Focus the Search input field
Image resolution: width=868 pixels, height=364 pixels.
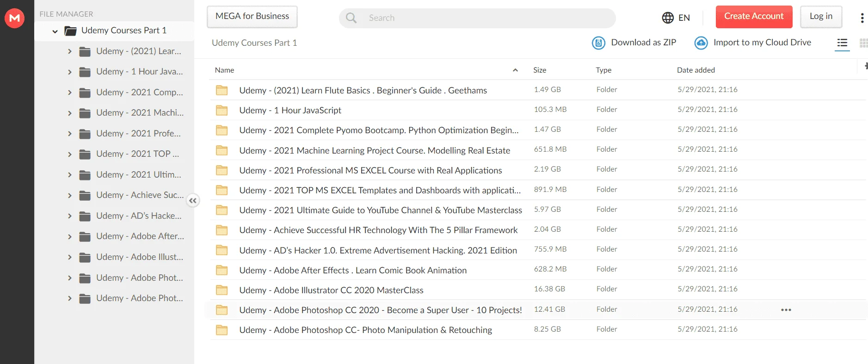(477, 18)
